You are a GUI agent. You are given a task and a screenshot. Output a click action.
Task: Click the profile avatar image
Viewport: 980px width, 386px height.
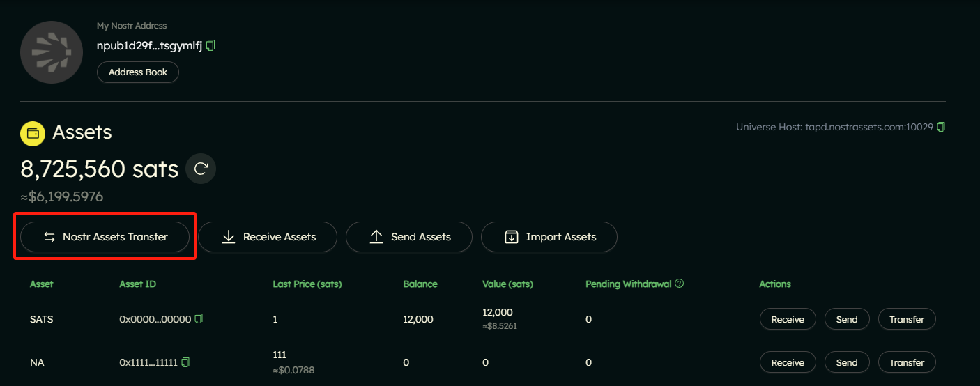(52, 52)
